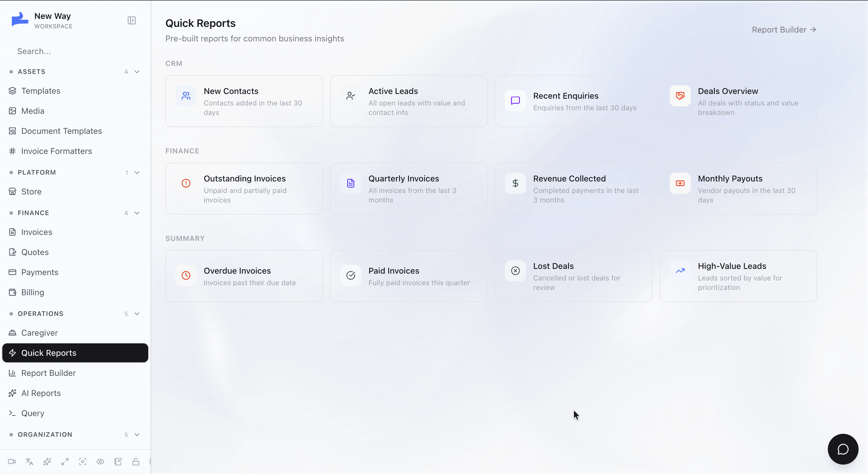Open Document Templates in the sidebar
The image size is (868, 474).
click(x=75, y=131)
